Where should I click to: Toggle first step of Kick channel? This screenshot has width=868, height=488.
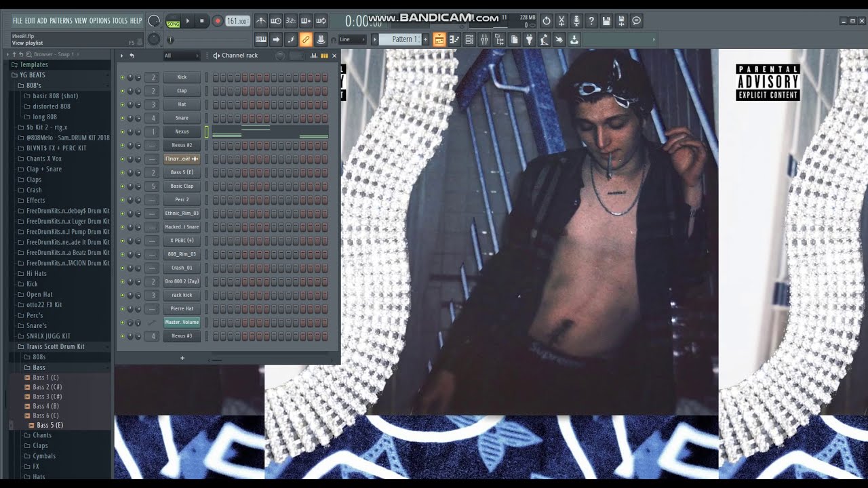point(216,77)
